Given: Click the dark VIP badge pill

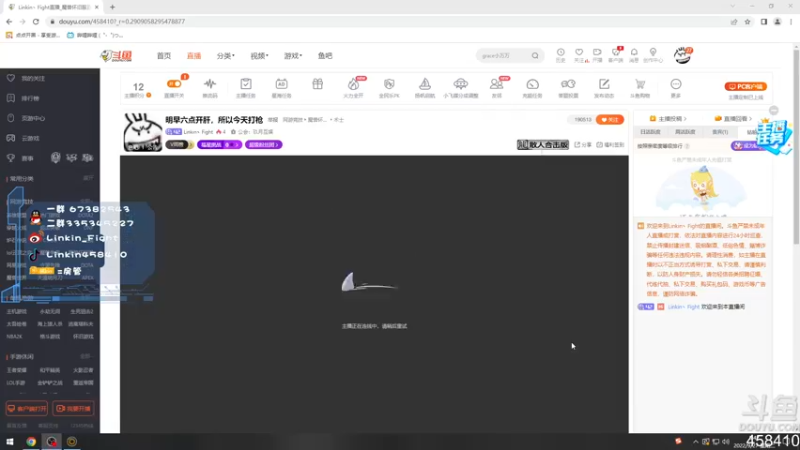Looking at the screenshot, I should click(180, 145).
